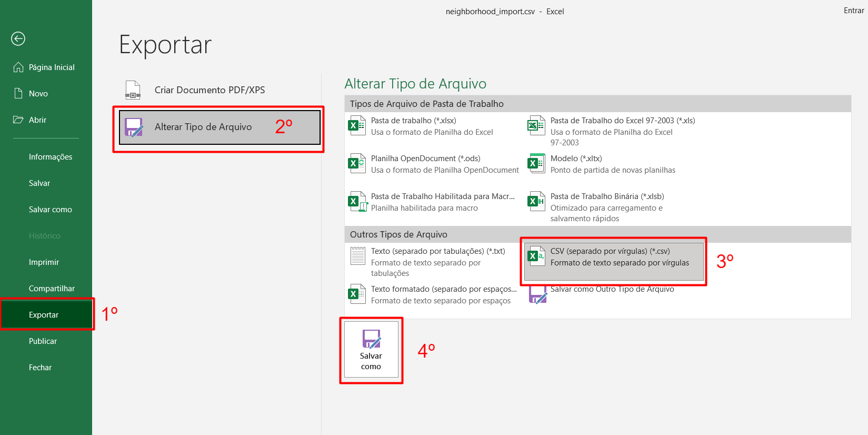The width and height of the screenshot is (868, 435).
Task: Click the binary workbook xlsb icon
Action: tap(536, 202)
